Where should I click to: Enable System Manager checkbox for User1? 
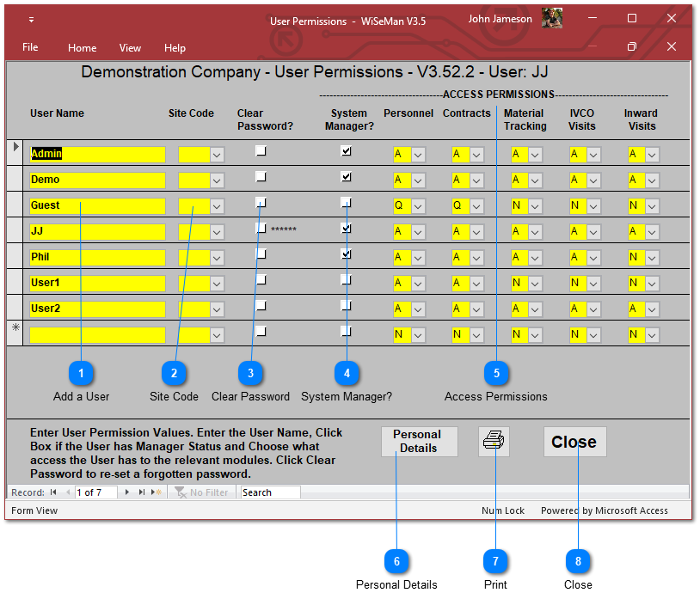click(x=346, y=280)
